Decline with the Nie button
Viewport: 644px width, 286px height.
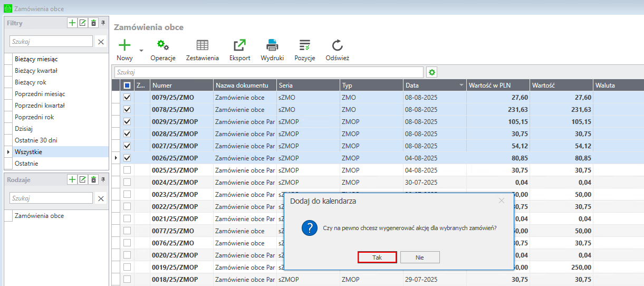pyautogui.click(x=420, y=257)
